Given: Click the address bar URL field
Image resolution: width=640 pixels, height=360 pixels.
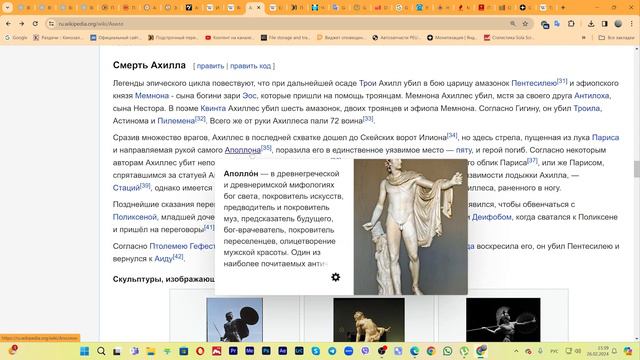Looking at the screenshot, I should (x=282, y=24).
